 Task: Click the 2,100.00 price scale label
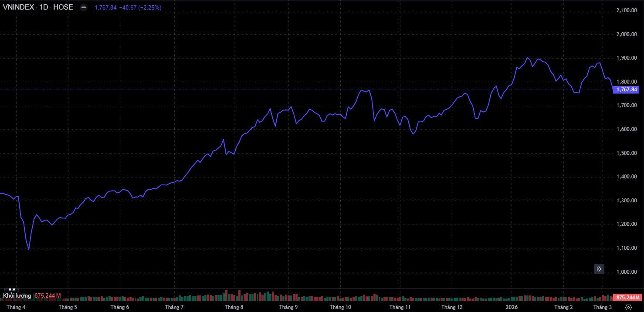coord(627,10)
